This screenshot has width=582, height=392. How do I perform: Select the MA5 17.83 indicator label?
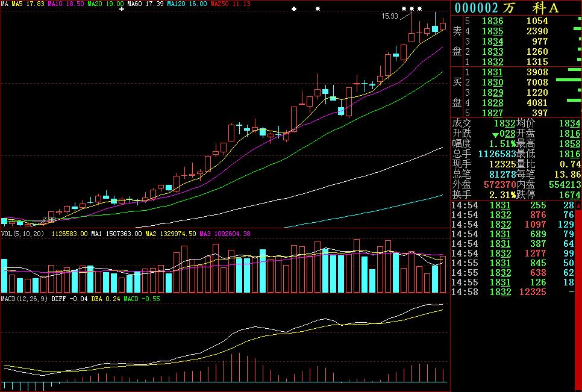[x=28, y=4]
